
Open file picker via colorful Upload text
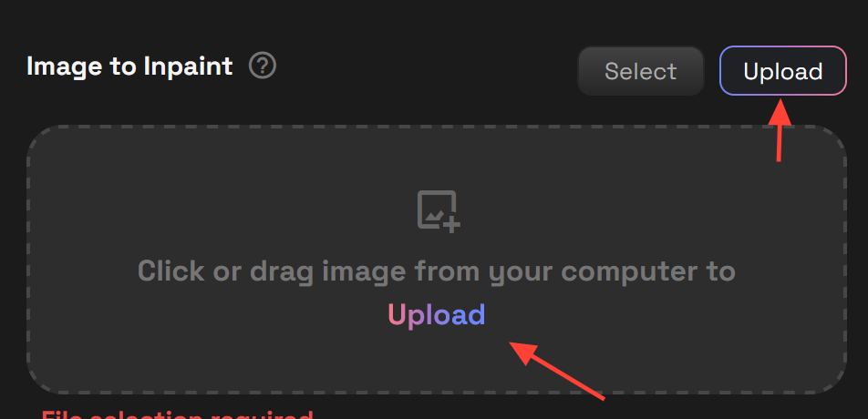(437, 315)
